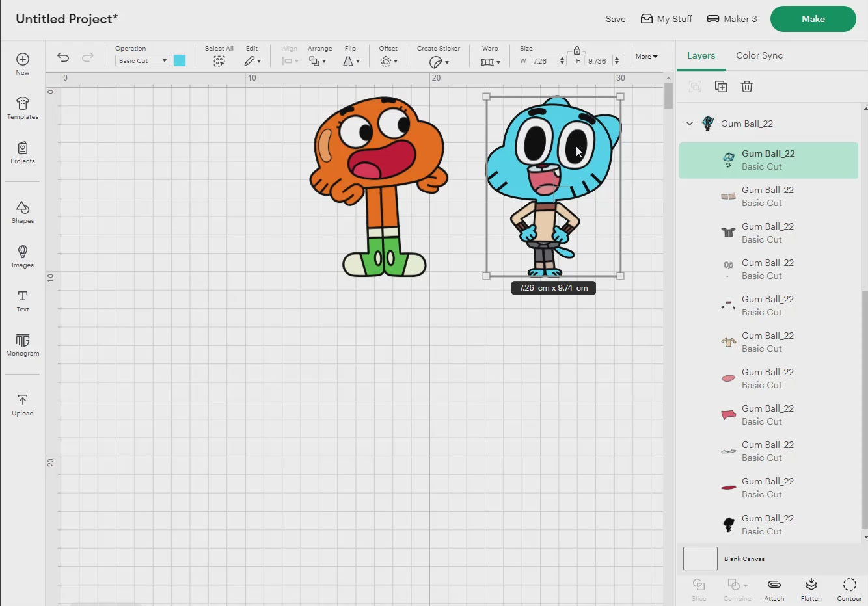Screen dimensions: 868x606
Task: Select the orange Darwin character on canvas
Action: (x=378, y=187)
